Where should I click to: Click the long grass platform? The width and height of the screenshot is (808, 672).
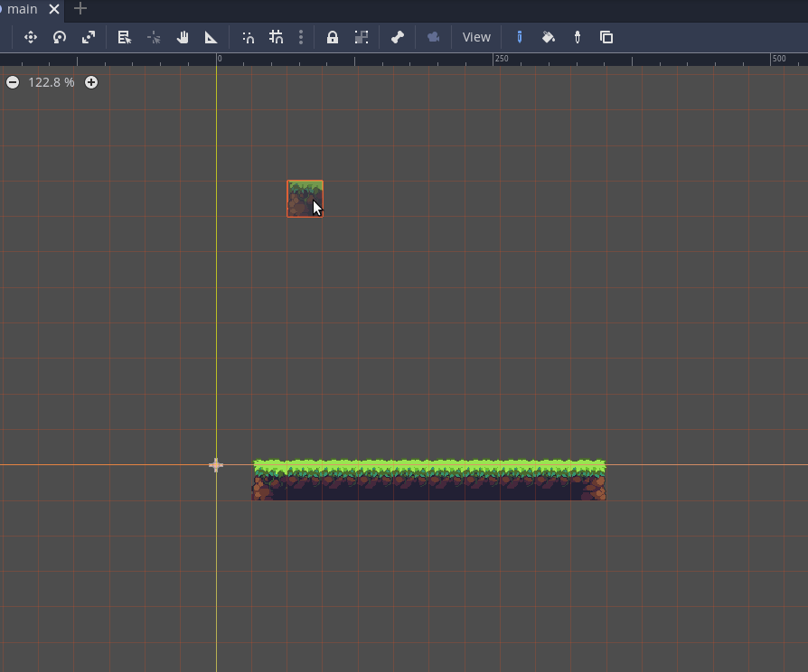click(428, 480)
